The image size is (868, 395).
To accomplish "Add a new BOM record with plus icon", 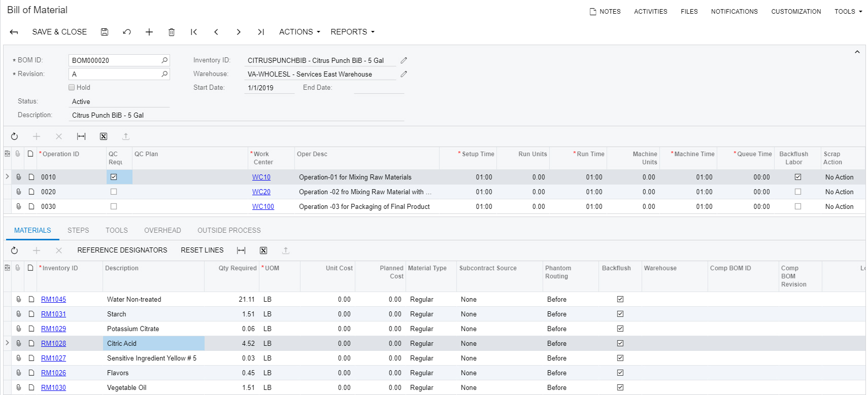I will (149, 32).
